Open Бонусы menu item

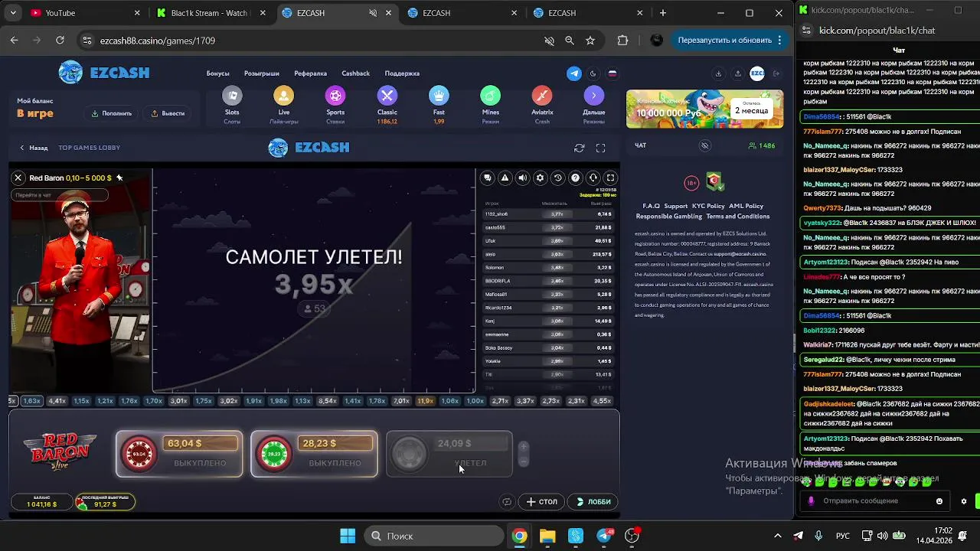217,73
